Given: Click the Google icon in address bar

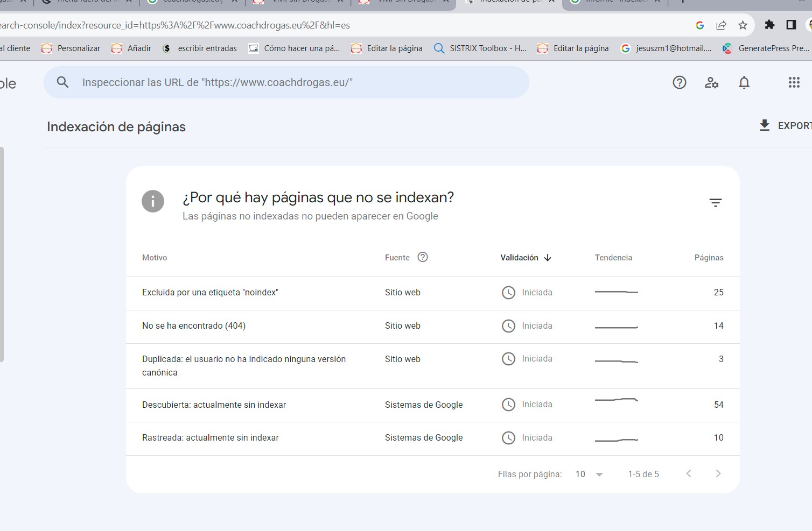Looking at the screenshot, I should 700,25.
